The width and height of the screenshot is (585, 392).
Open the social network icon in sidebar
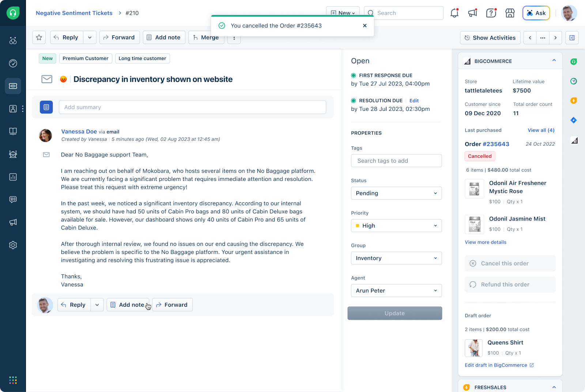[x=13, y=41]
